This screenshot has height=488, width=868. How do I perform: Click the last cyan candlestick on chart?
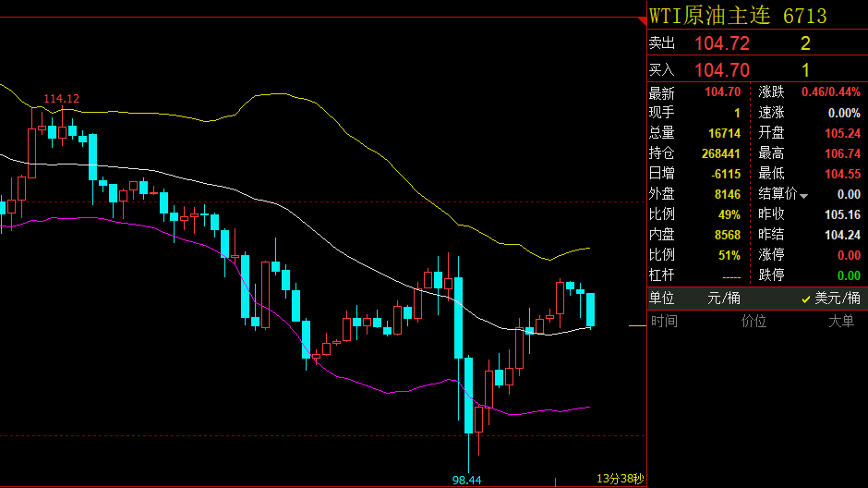[x=591, y=310]
